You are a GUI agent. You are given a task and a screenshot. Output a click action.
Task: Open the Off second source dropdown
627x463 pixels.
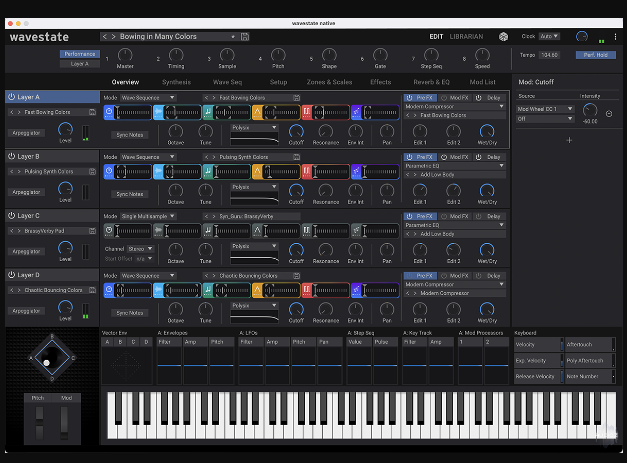point(545,119)
